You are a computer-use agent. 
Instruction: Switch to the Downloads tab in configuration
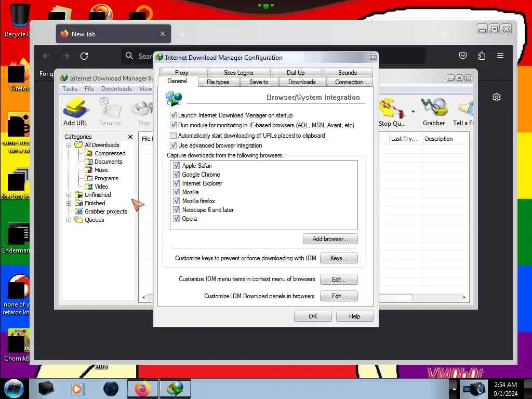pyautogui.click(x=302, y=82)
